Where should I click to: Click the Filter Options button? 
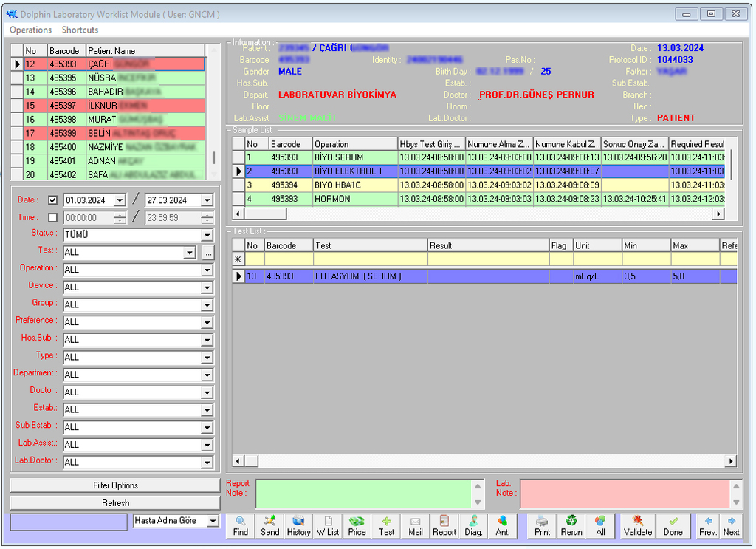(115, 485)
